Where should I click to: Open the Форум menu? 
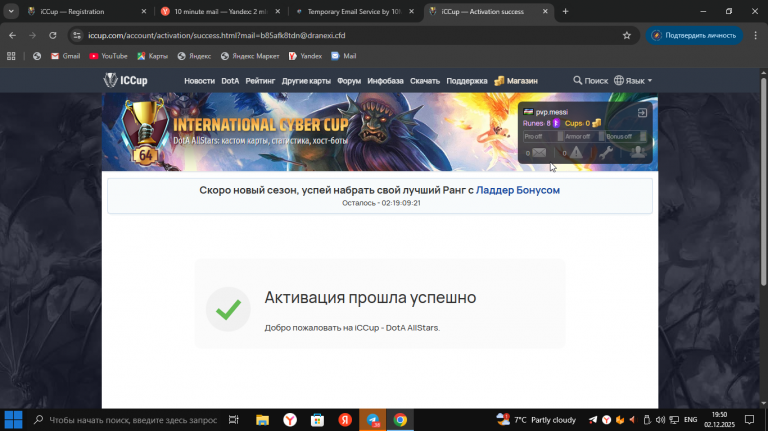tap(349, 81)
